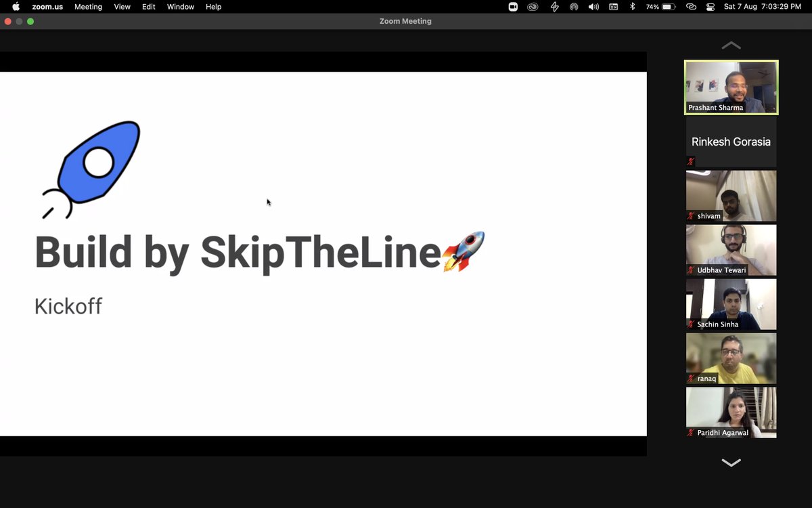This screenshot has width=812, height=508.
Task: Click muted mic icon beside Udbhav Tewari
Action: pos(691,270)
